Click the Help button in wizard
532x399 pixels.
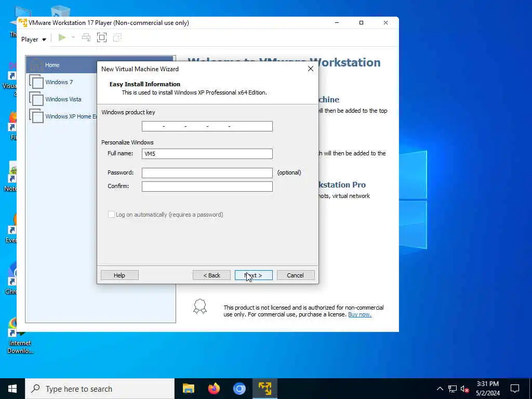119,275
